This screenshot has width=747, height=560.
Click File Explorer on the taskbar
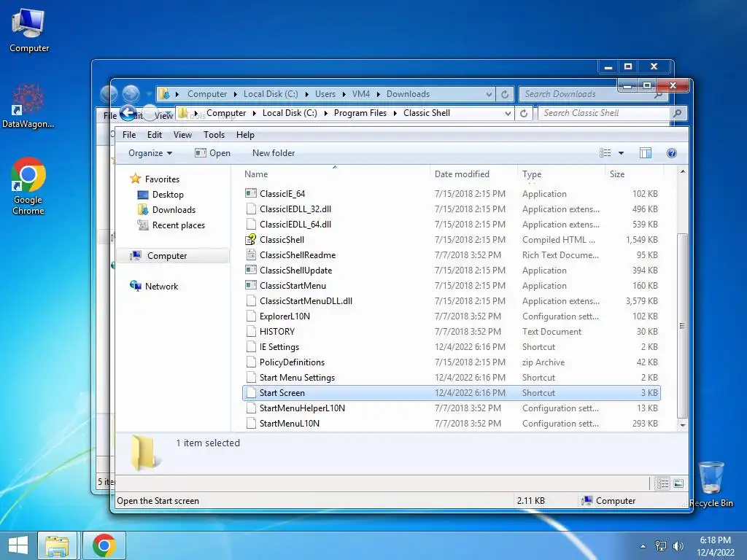pos(57,545)
